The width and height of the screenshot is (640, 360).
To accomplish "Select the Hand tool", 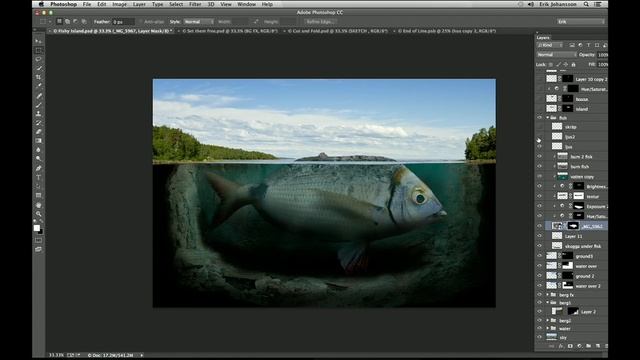I will (38, 205).
